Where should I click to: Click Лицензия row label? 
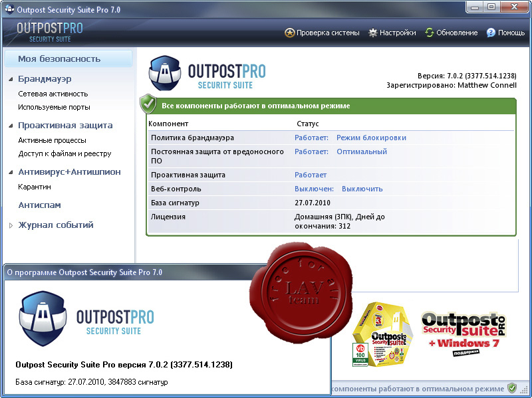tap(168, 217)
